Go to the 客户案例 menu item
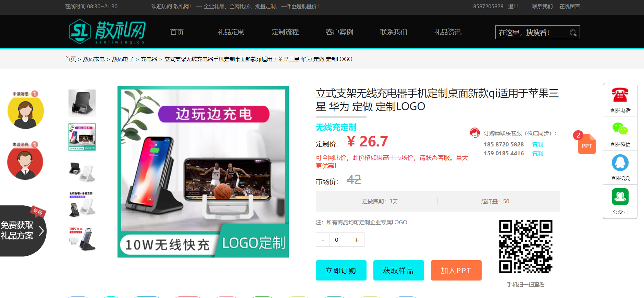The image size is (644, 298). pyautogui.click(x=339, y=32)
